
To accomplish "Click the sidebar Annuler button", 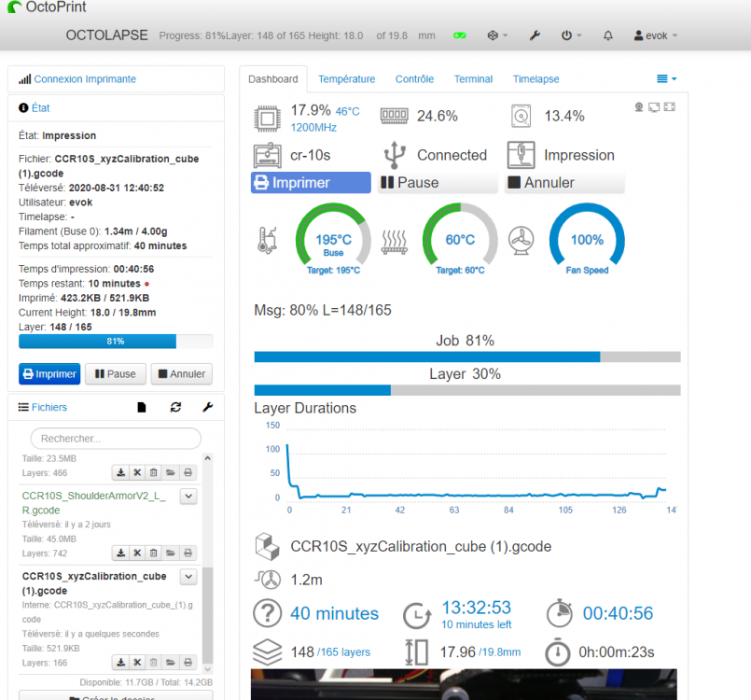I will coord(182,373).
